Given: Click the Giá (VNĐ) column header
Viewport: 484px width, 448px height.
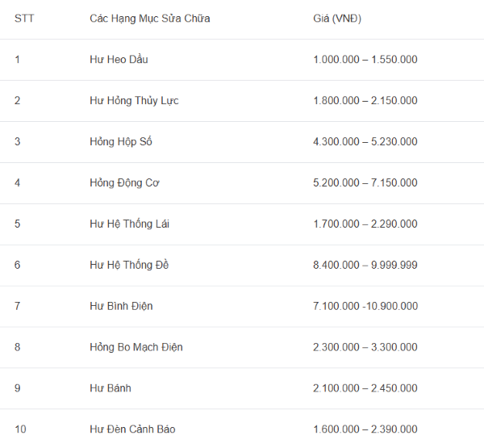Looking at the screenshot, I should pyautogui.click(x=337, y=19).
